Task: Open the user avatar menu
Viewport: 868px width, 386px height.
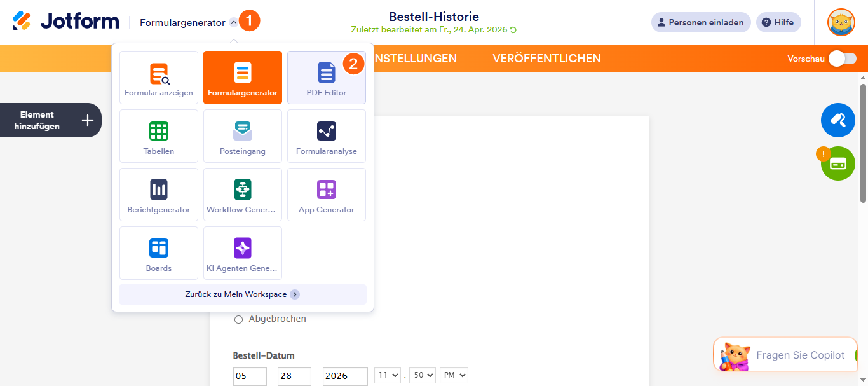Action: [x=841, y=22]
